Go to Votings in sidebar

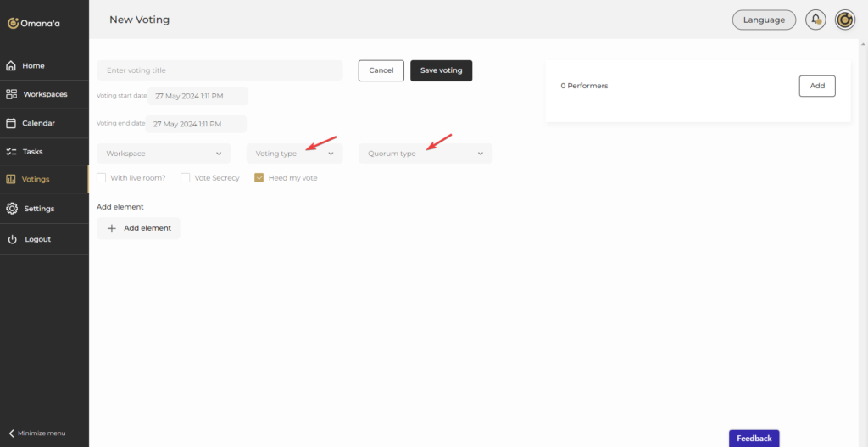[36, 179]
